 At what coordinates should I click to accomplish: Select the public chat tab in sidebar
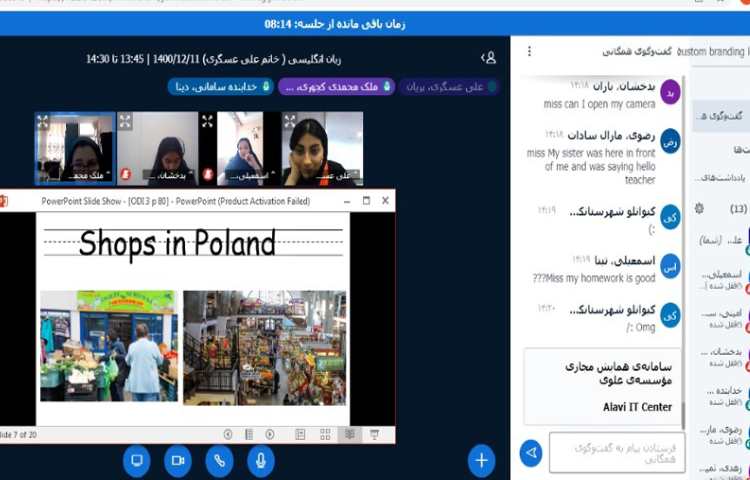point(720,117)
